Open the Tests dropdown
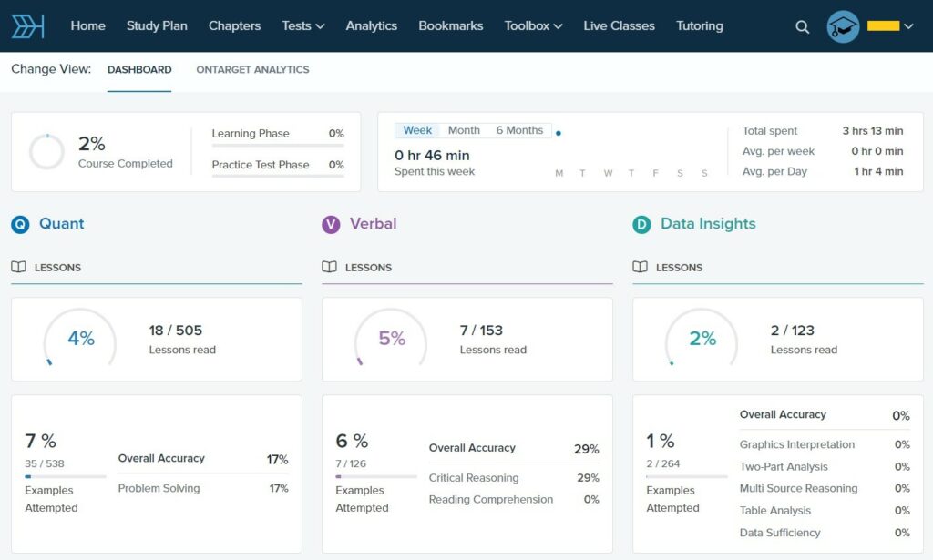This screenshot has width=933, height=560. pyautogui.click(x=302, y=25)
